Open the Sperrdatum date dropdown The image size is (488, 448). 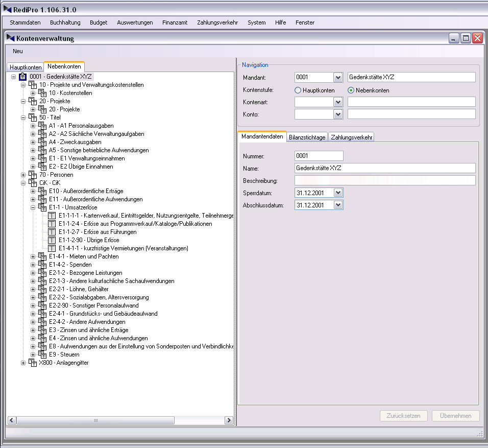pos(337,193)
